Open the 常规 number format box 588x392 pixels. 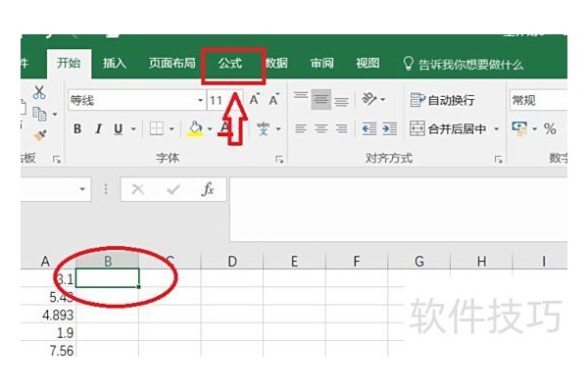(538, 100)
